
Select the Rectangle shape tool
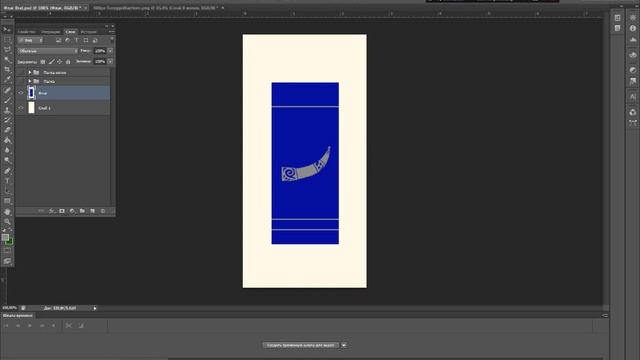click(x=7, y=201)
